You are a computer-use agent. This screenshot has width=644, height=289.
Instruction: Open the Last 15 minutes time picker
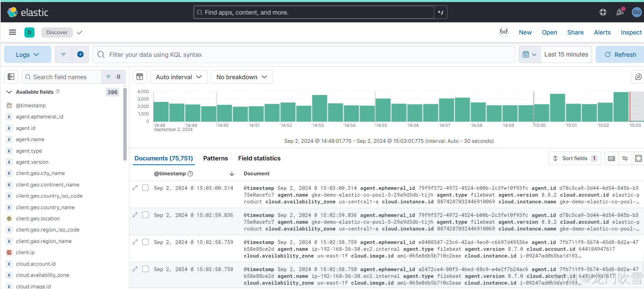point(566,54)
